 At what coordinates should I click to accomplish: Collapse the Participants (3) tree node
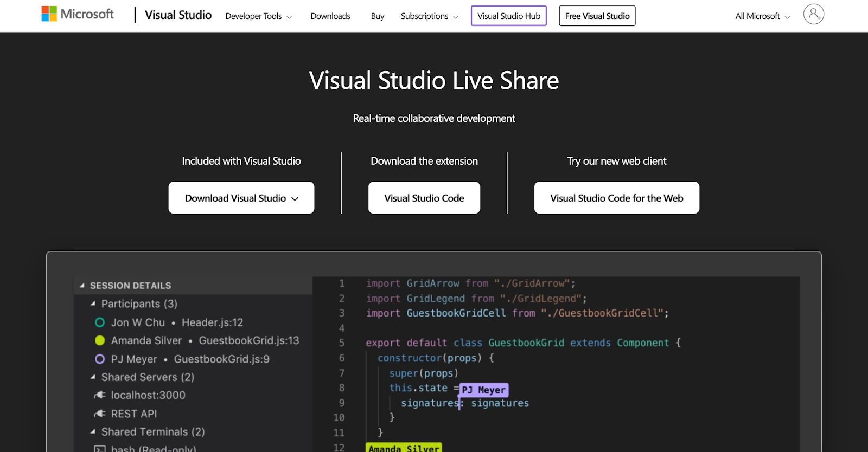(x=93, y=304)
